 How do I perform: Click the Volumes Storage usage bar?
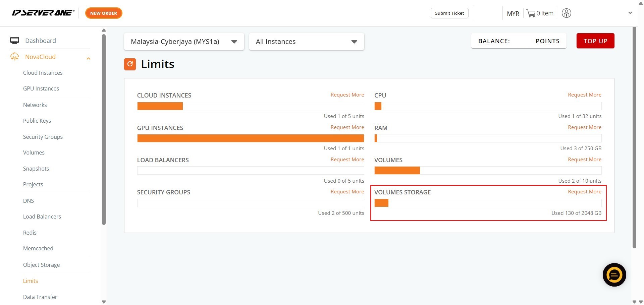[x=488, y=203]
